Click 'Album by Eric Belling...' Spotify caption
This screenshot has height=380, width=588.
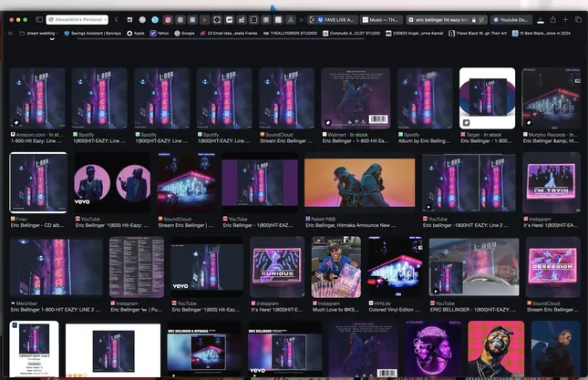[x=424, y=141]
